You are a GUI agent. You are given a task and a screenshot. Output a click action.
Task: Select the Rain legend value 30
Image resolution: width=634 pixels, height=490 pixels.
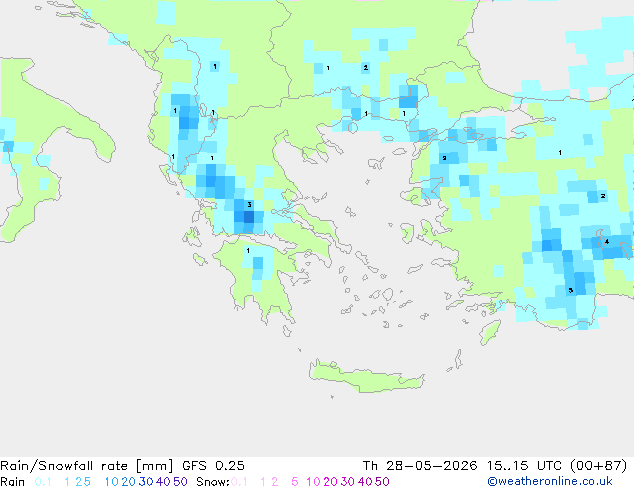(x=146, y=482)
